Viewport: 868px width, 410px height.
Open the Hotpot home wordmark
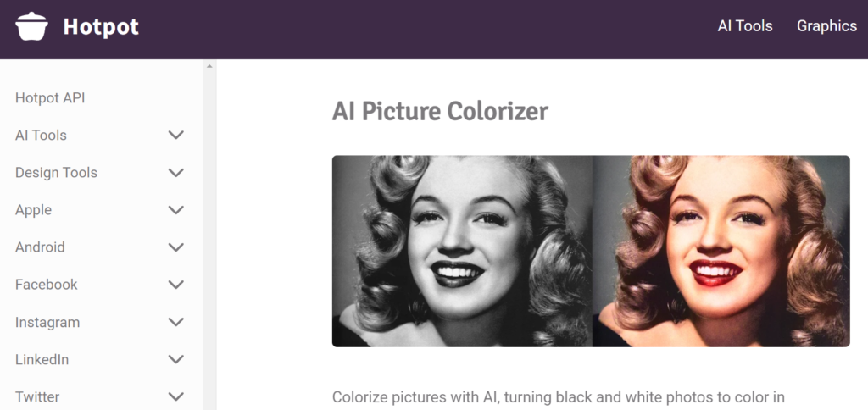click(101, 26)
